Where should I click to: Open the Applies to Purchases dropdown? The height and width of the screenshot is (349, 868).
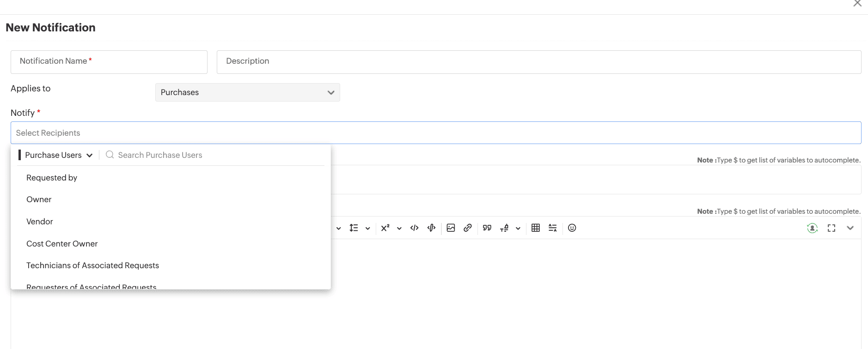coord(247,92)
